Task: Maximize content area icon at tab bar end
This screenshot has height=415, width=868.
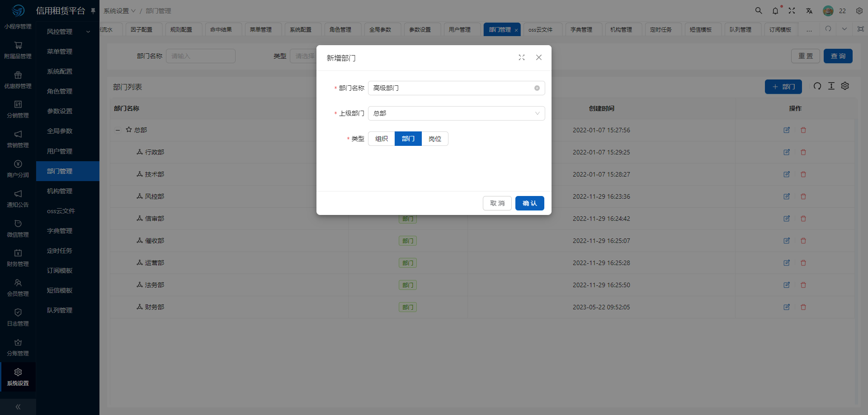Action: pyautogui.click(x=861, y=29)
